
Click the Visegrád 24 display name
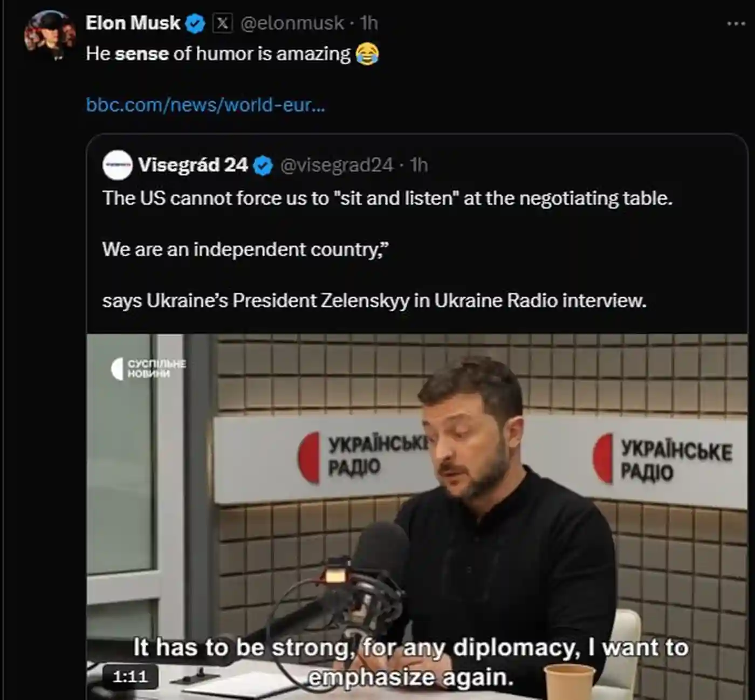pos(193,165)
